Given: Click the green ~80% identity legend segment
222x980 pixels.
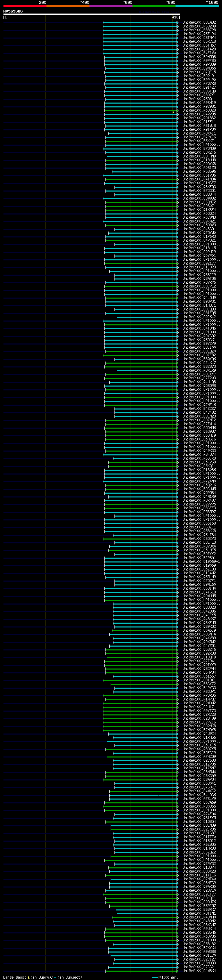Looking at the screenshot, I should click(x=154, y=6).
